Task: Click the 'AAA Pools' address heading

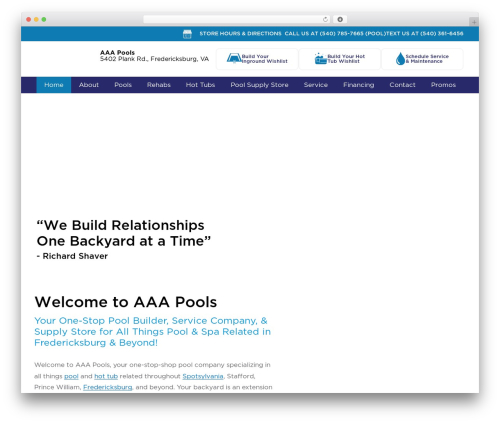Action: pyautogui.click(x=117, y=53)
